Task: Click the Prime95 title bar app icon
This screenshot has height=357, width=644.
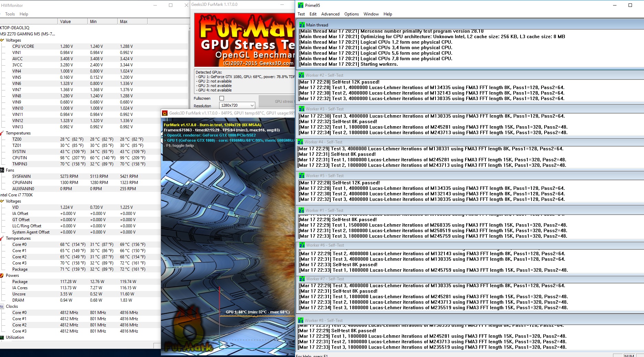Action: 301,5
